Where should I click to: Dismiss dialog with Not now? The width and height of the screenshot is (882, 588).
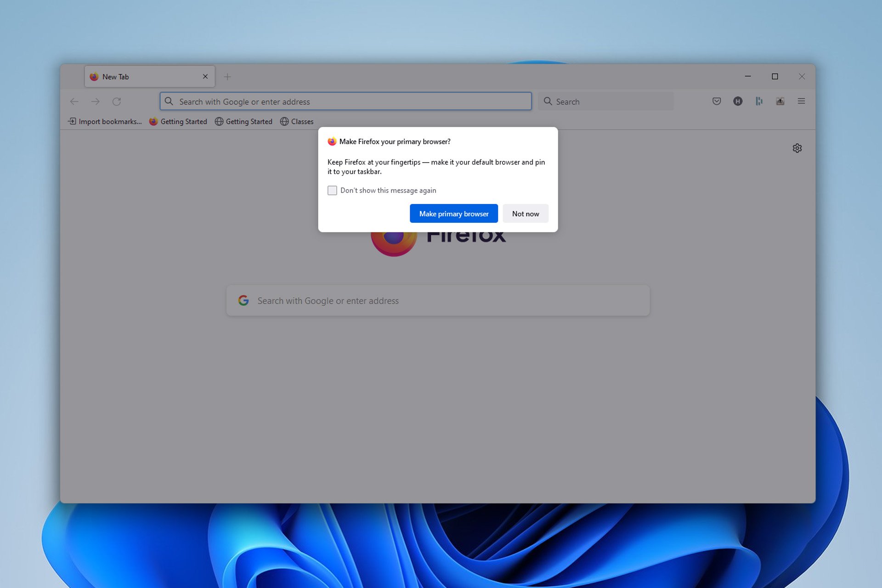(x=526, y=214)
